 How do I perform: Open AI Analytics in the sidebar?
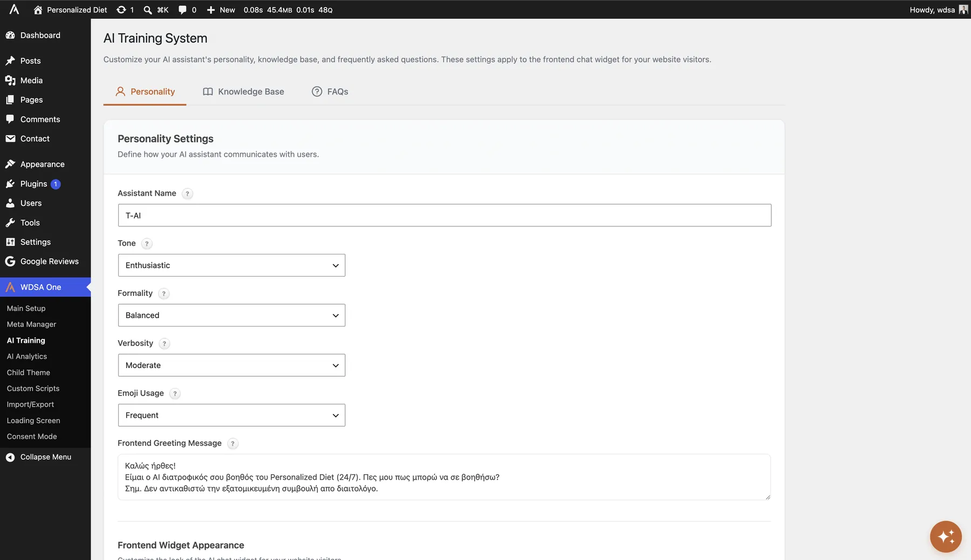pyautogui.click(x=27, y=356)
